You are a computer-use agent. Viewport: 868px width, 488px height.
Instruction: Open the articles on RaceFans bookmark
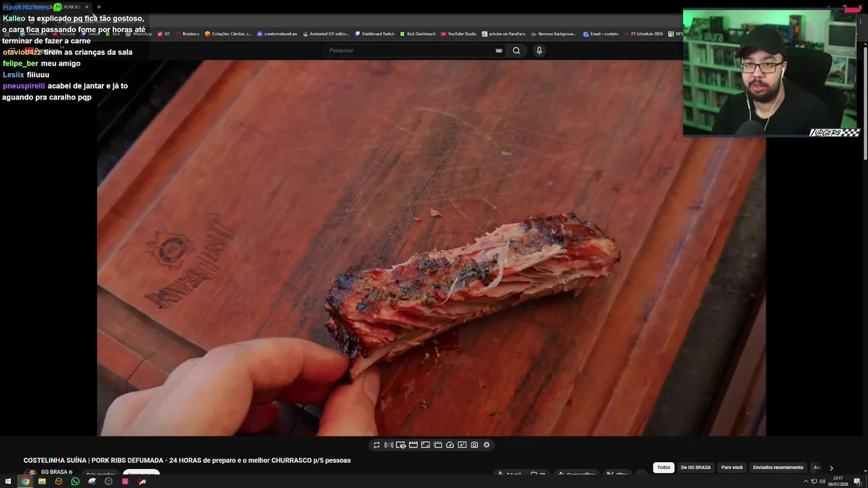pos(504,34)
